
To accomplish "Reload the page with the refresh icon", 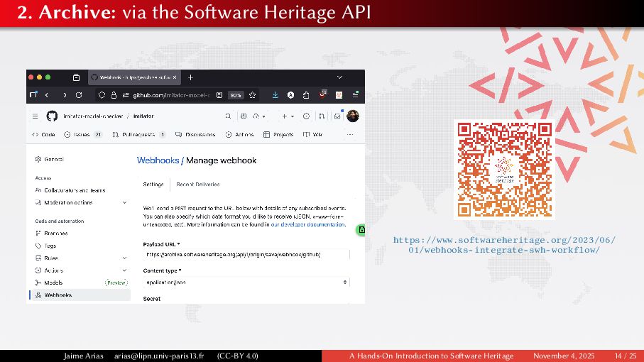I will (x=79, y=95).
